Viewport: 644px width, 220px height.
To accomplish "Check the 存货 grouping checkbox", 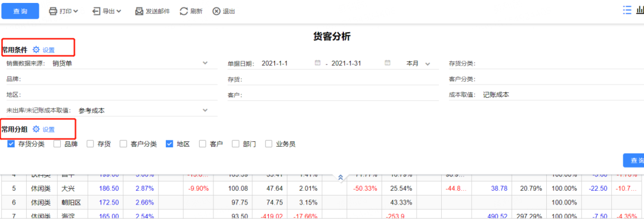I will 90,144.
